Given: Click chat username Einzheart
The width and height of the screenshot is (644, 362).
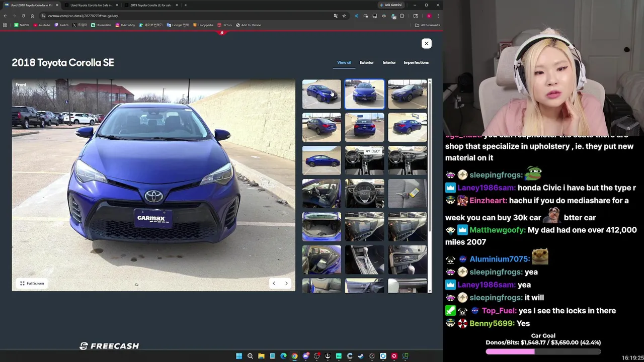Looking at the screenshot, I should [488, 201].
